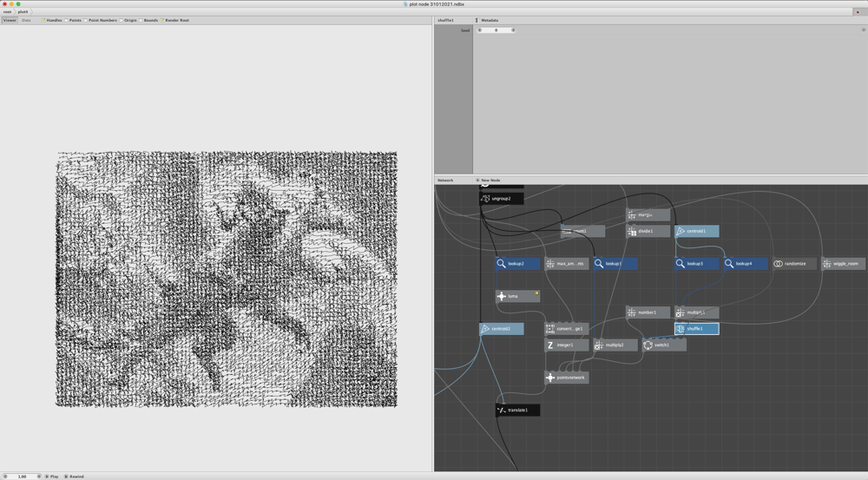This screenshot has height=480, width=868.
Task: Click the shuffle1 panel title
Action: click(445, 21)
